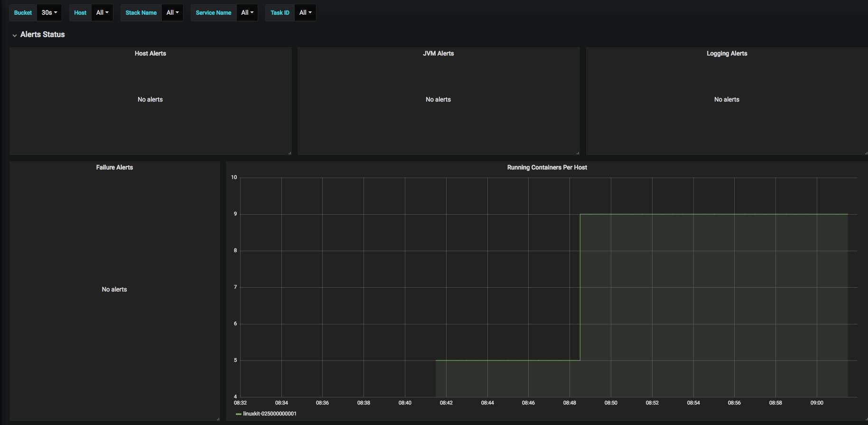Image resolution: width=868 pixels, height=425 pixels.
Task: Open the Stack Name All dropdown
Action: point(172,13)
